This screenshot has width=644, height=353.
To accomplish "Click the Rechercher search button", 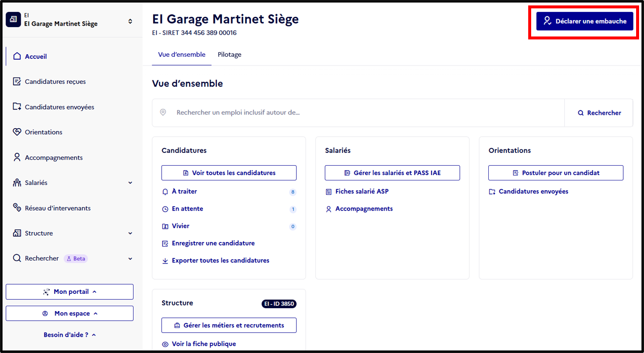I will (x=599, y=113).
